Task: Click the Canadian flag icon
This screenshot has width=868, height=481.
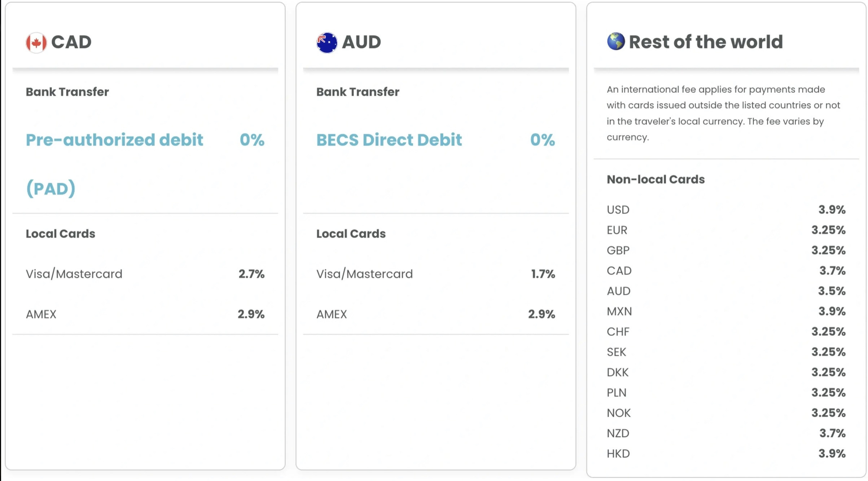Action: [x=36, y=43]
